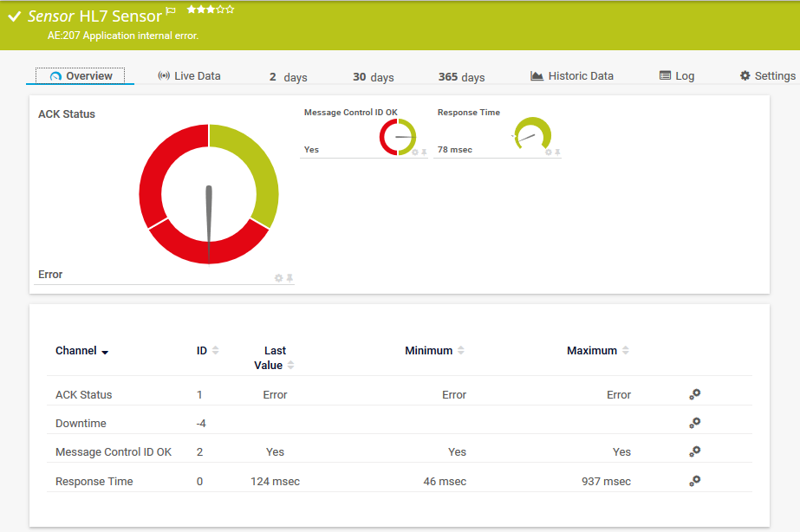Click the pin on Message Control ID gauge
This screenshot has height=532, width=800.
[424, 152]
